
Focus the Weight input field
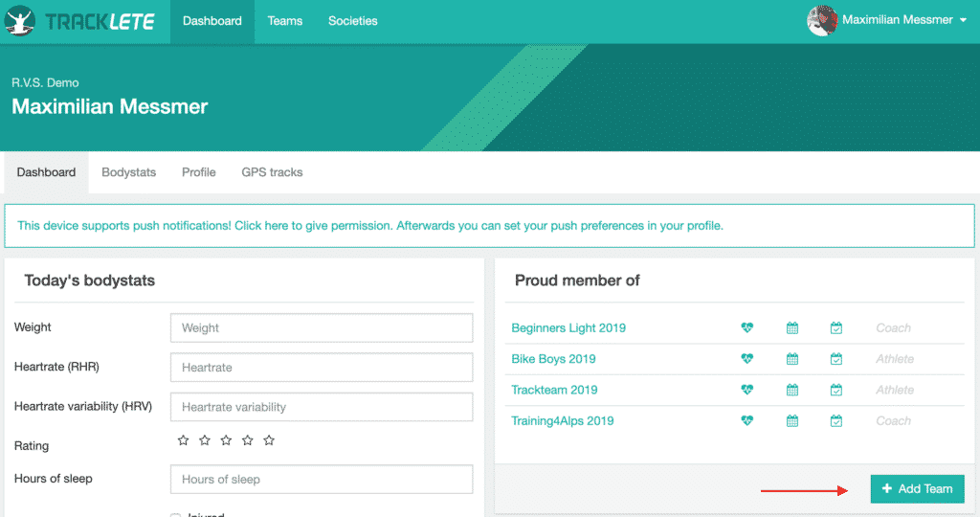click(x=322, y=327)
